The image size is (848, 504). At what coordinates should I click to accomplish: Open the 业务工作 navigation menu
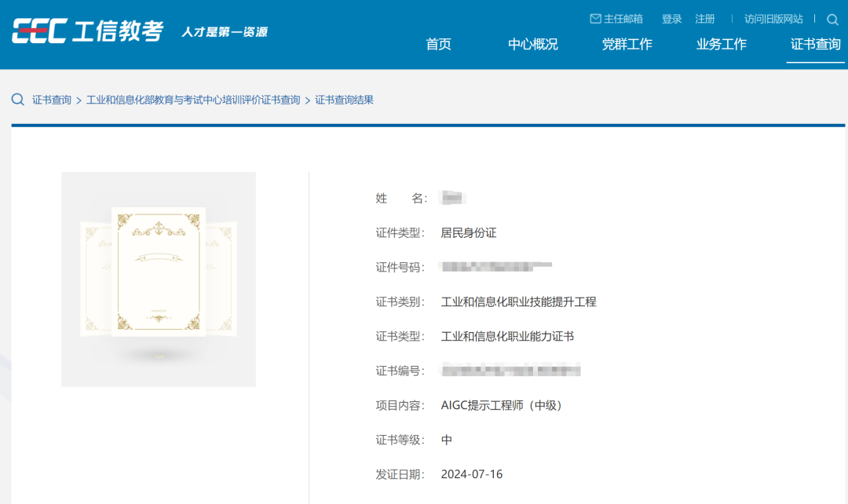click(721, 45)
